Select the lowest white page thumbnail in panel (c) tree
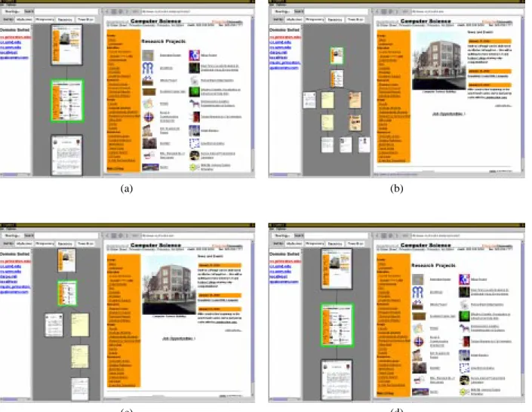The image size is (532, 412). pos(80,389)
